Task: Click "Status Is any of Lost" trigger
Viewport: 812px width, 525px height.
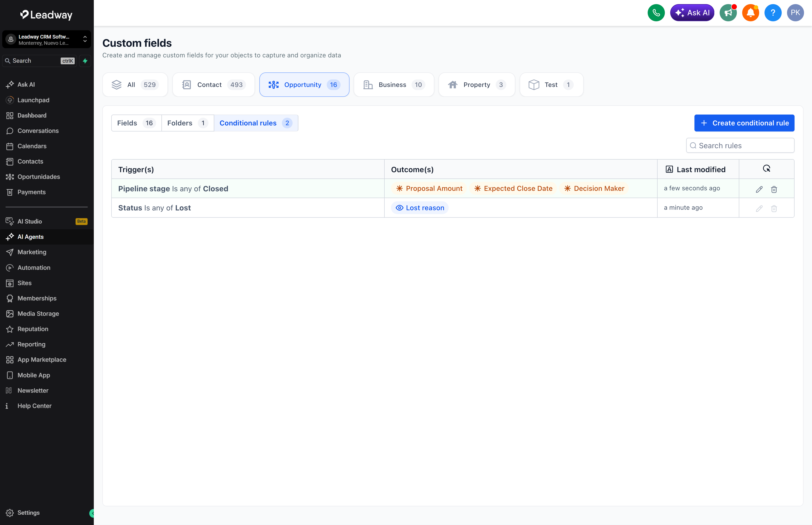Action: [x=155, y=208]
